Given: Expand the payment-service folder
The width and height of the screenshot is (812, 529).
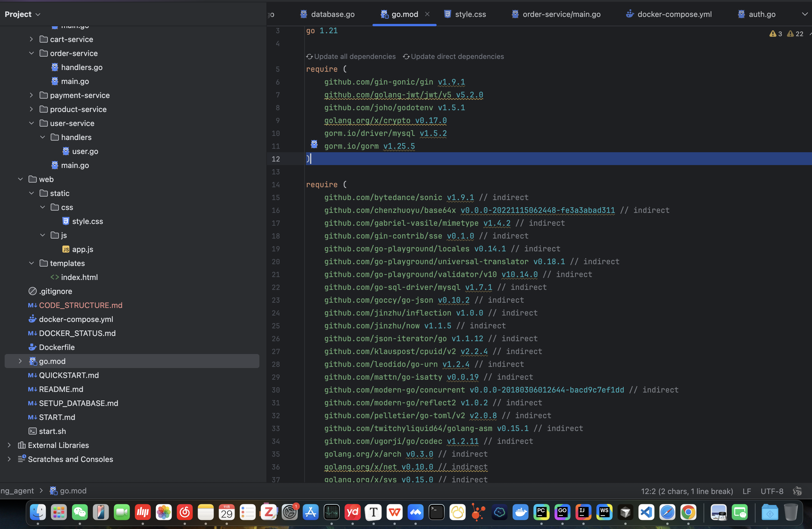Looking at the screenshot, I should pyautogui.click(x=31, y=95).
